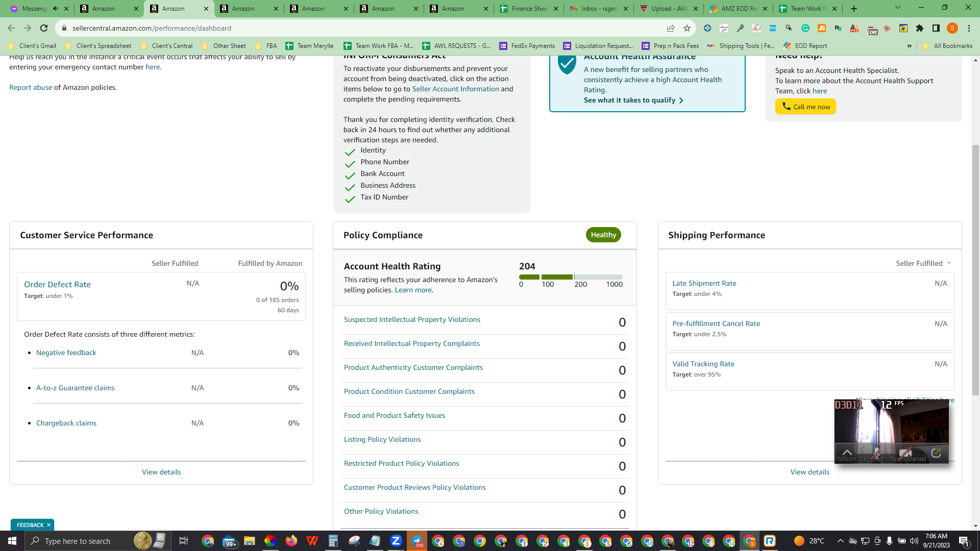Open the Chrome Extensions puzzle menu
The image size is (980, 551).
click(920, 28)
